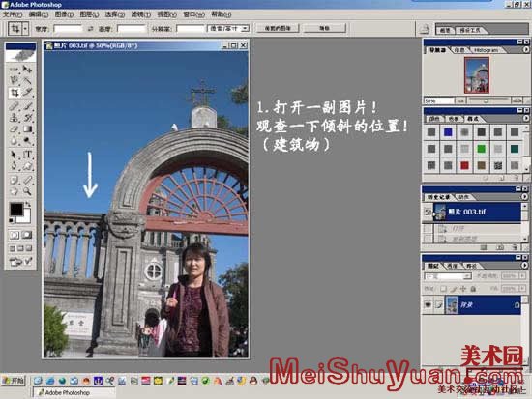Screen dimensions: 532x399
Task: Reset default foreground and background colors
Action: [x=12, y=221]
